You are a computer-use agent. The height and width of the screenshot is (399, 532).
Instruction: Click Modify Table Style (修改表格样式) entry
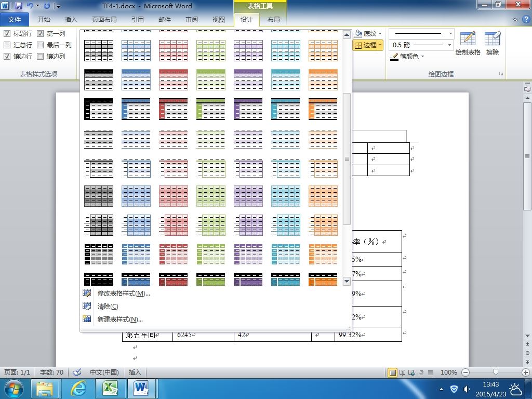[x=124, y=293]
